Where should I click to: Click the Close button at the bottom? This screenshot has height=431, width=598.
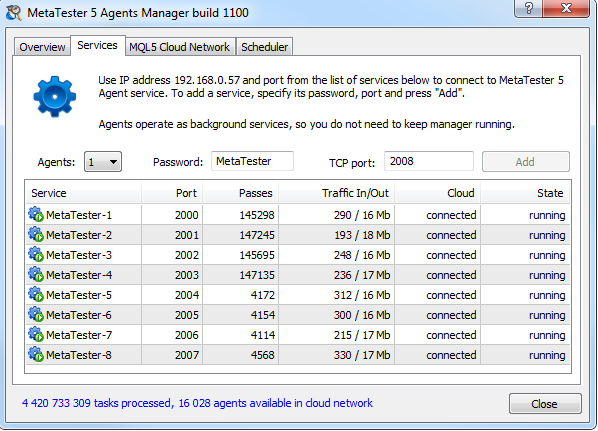[545, 404]
